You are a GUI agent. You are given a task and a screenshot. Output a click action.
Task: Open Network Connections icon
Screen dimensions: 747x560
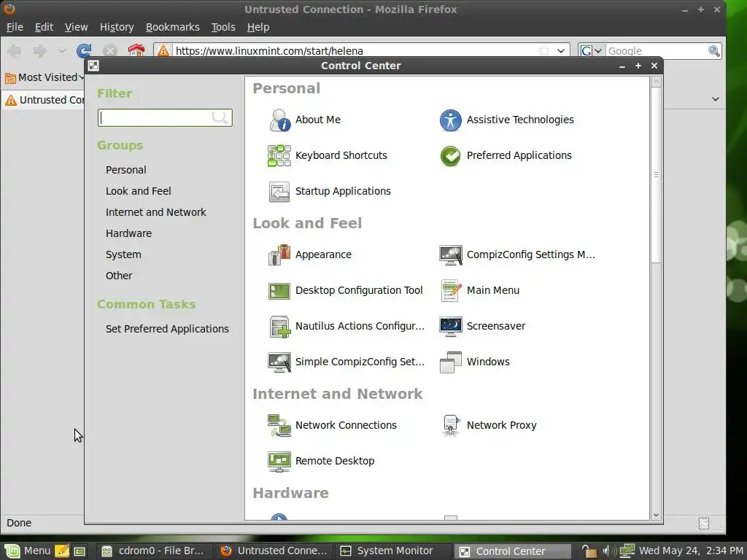279,425
